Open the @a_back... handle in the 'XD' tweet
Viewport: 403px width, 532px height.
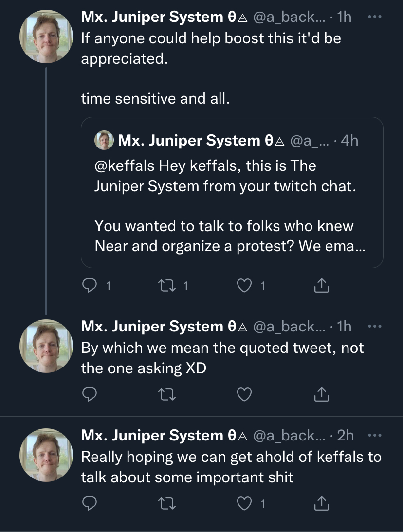tap(290, 327)
